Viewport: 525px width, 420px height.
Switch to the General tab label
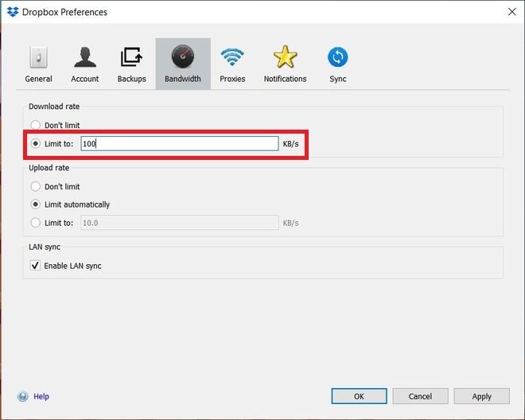(x=38, y=79)
